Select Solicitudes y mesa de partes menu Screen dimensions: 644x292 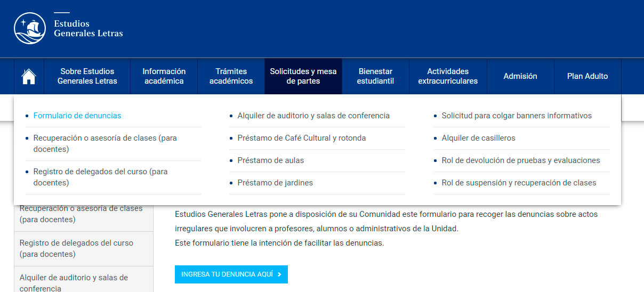[x=303, y=76]
